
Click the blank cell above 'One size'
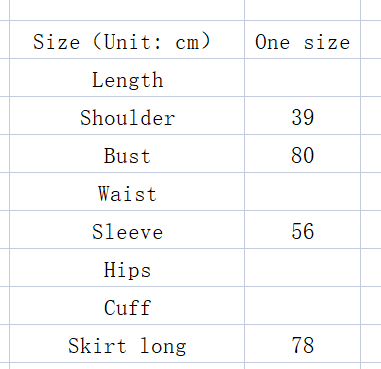[302, 10]
